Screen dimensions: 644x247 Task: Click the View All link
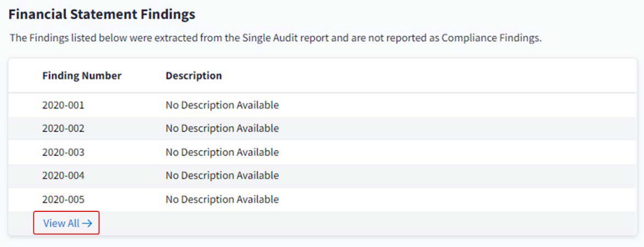pyautogui.click(x=62, y=223)
